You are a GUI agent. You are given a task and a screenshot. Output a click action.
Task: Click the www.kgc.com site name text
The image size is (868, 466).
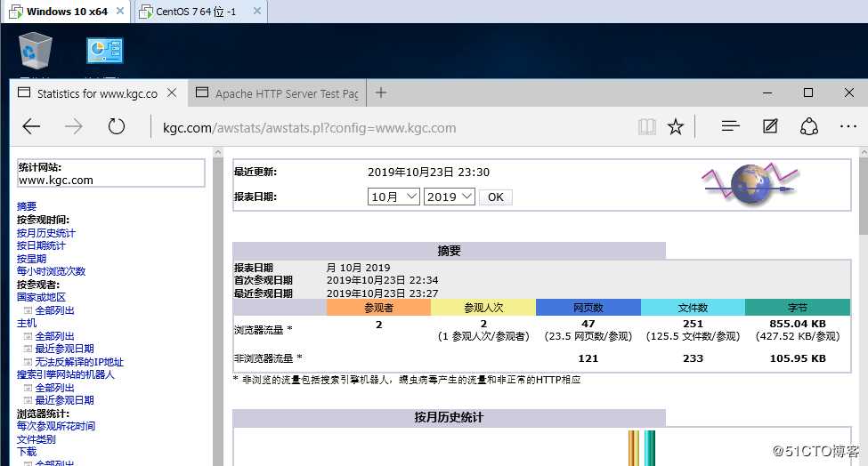click(x=56, y=181)
